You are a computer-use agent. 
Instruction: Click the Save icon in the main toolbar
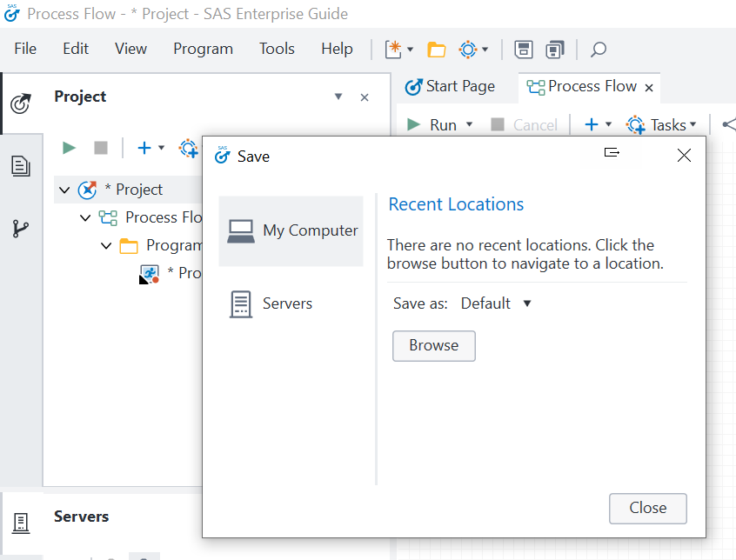523,50
